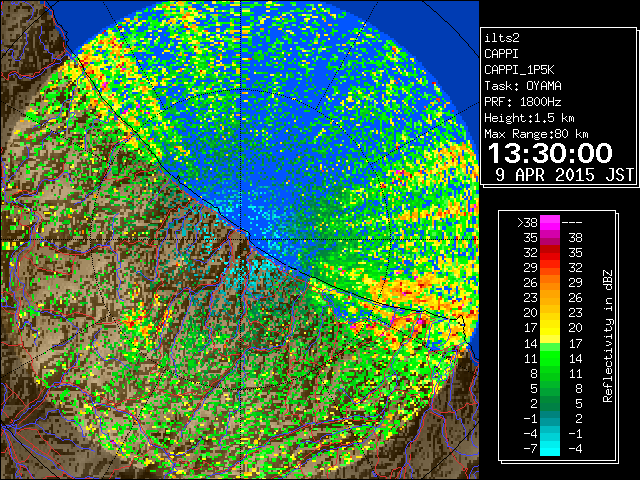Click the magenta '>38' legend swatch
Viewport: 640px width, 480px height.
550,222
